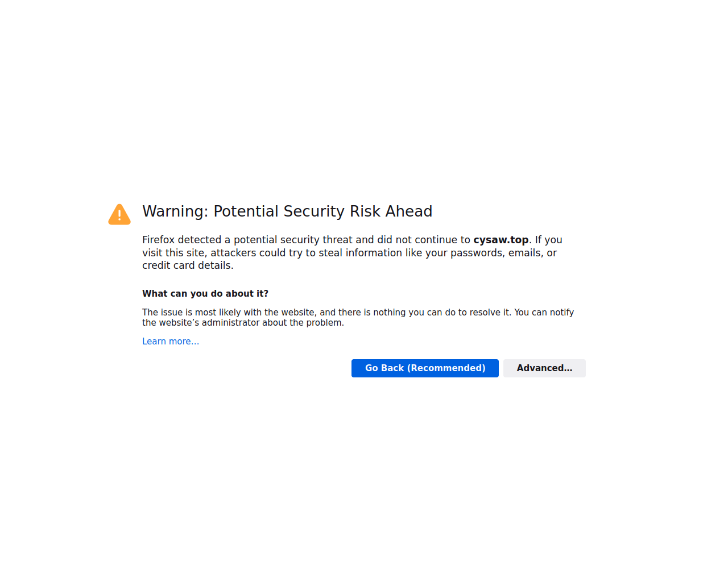Viewport: 728px width, 582px height.
Task: Click the word 'administrator' in the issue text
Action: 229,323
